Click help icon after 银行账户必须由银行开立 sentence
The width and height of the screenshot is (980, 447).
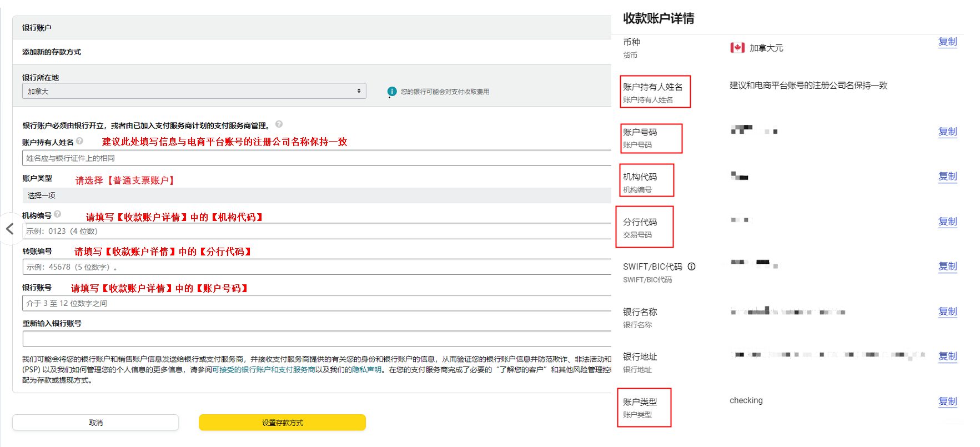coord(279,124)
